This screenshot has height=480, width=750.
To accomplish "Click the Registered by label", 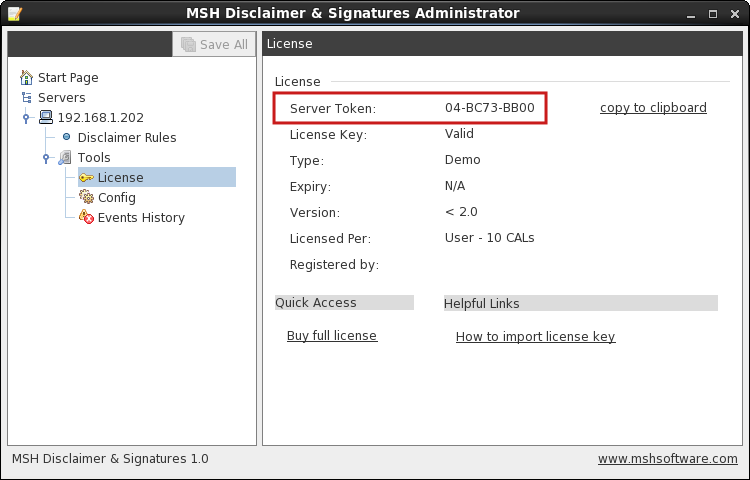I will 334,265.
